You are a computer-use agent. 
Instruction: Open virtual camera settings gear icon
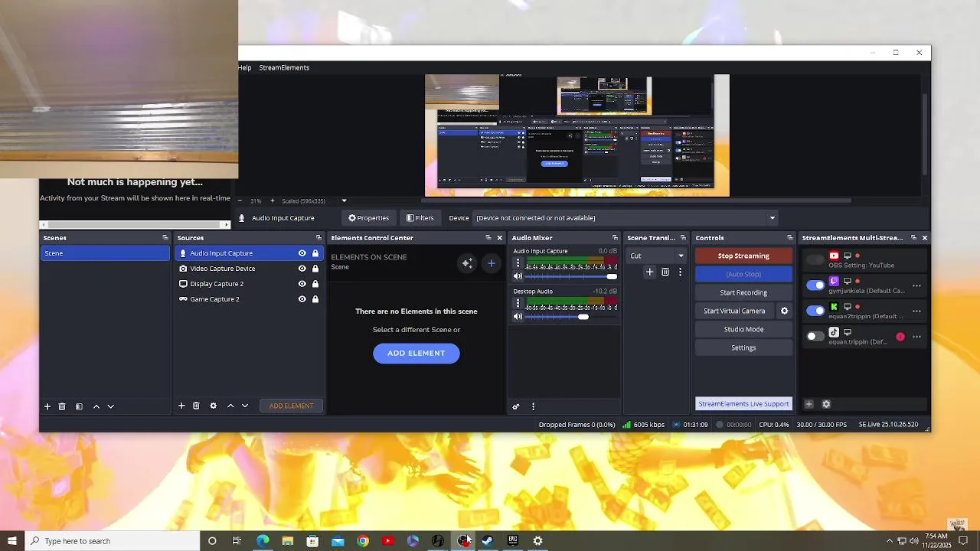(x=784, y=311)
